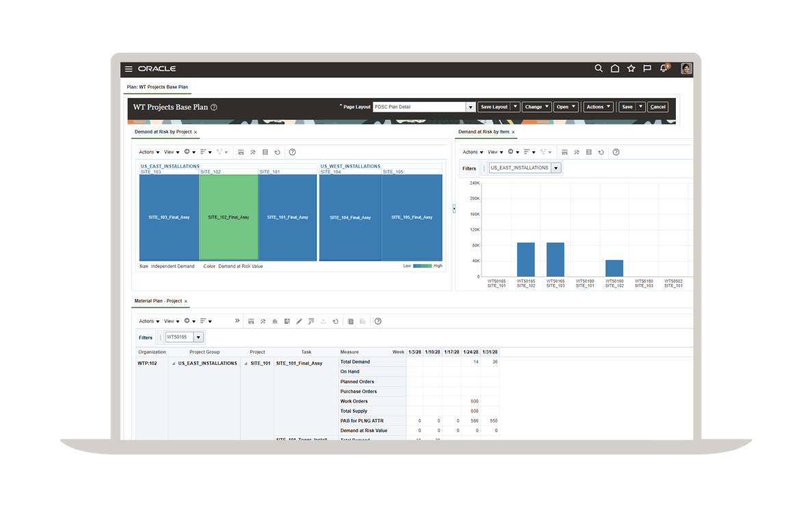Click the Cancel button
The width and height of the screenshot is (812, 508).
[x=657, y=107]
